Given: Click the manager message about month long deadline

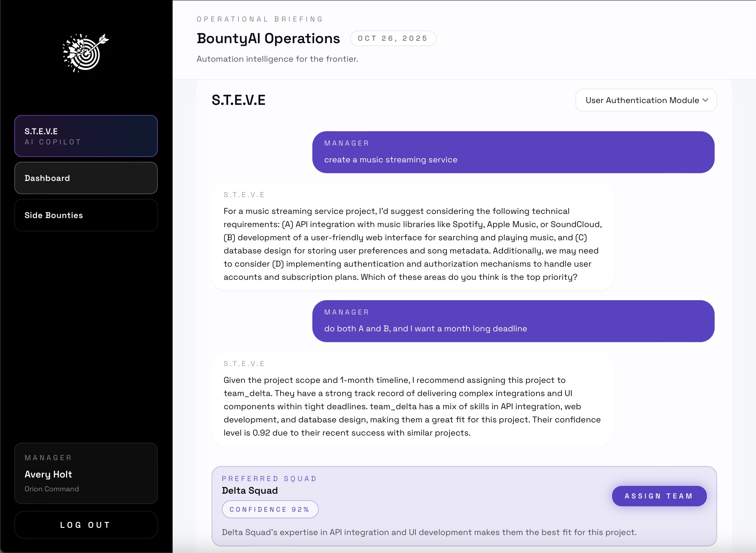Looking at the screenshot, I should [x=513, y=321].
